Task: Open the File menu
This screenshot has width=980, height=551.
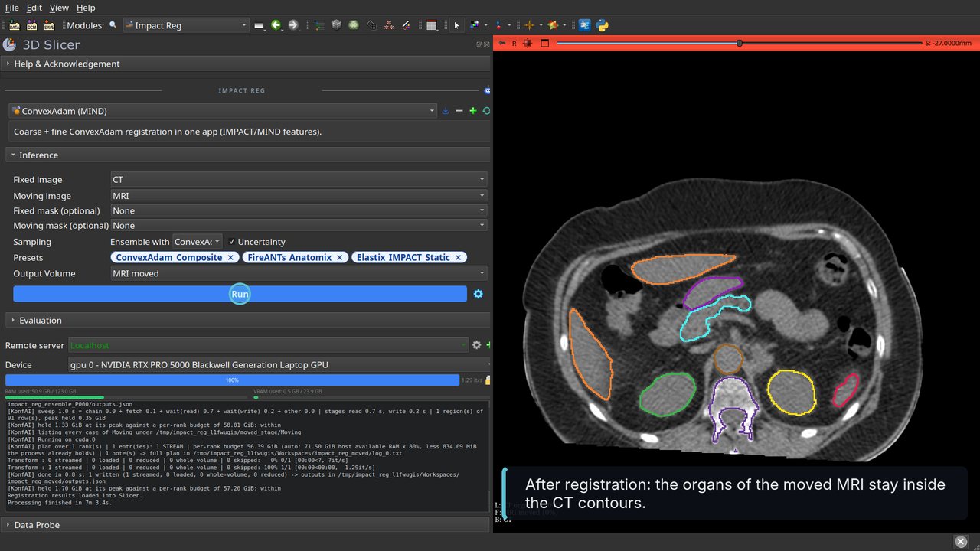Action: 11,8
